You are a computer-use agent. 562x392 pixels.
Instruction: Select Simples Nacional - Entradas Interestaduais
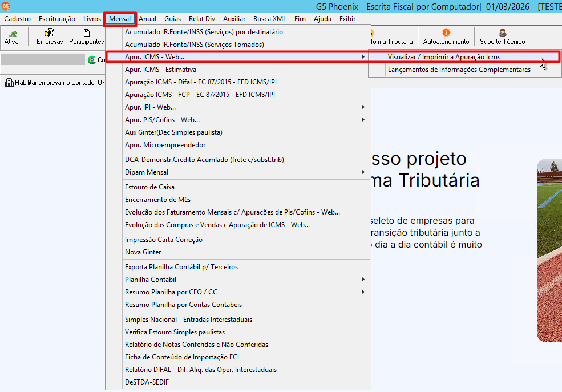[x=238, y=320]
